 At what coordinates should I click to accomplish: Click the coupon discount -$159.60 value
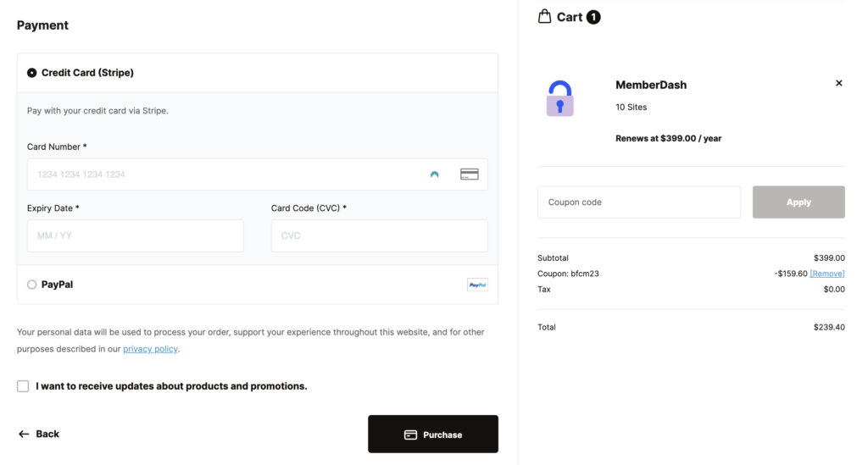pos(791,274)
